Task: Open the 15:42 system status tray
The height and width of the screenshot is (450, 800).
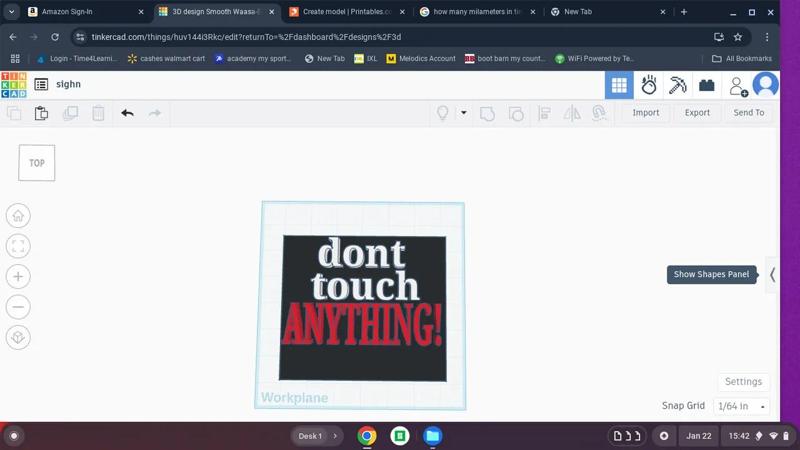Action: (x=759, y=436)
